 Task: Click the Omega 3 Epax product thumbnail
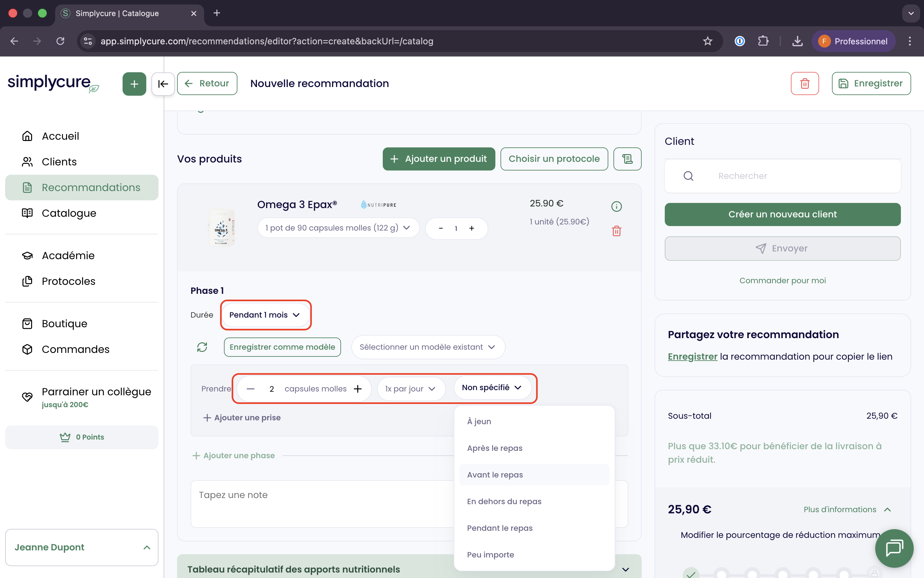[x=221, y=227]
